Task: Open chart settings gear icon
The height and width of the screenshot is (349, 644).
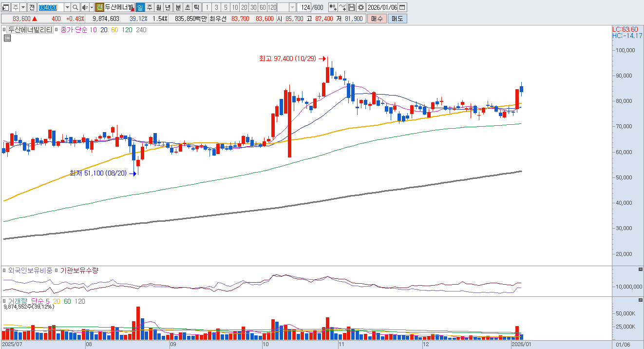Action: [x=361, y=7]
